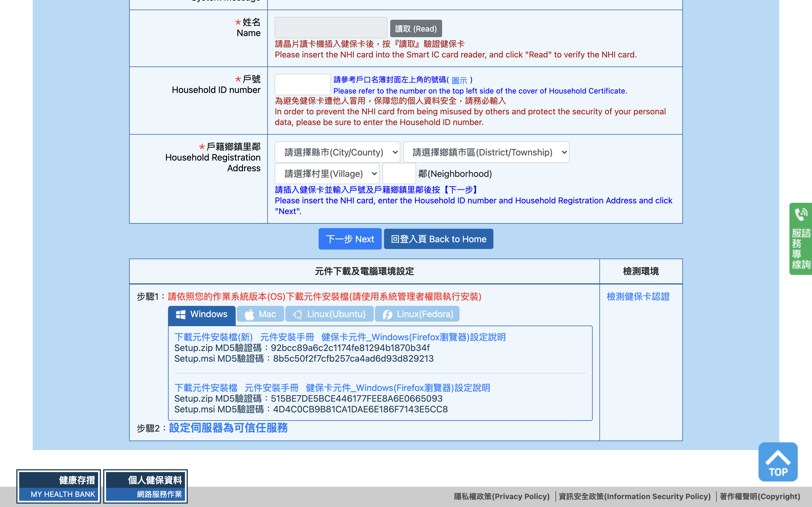This screenshot has height=507, width=812.
Task: Click the Apple logo on the Mac tab
Action: pos(249,315)
